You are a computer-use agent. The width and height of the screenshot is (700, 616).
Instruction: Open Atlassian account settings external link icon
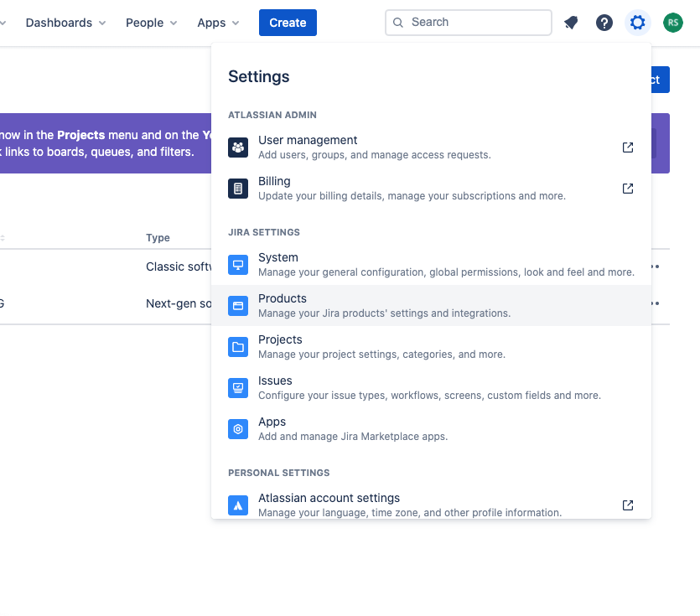pyautogui.click(x=628, y=505)
